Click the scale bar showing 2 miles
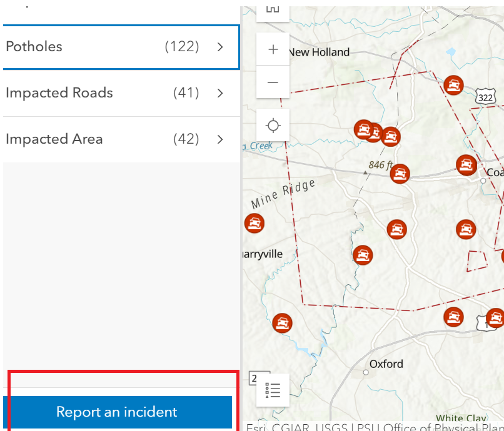Screen dimensions: 504x431 256,378
